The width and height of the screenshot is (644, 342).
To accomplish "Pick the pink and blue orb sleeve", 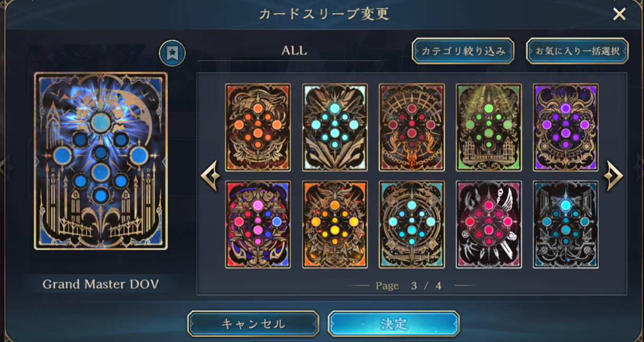I will pyautogui.click(x=258, y=225).
